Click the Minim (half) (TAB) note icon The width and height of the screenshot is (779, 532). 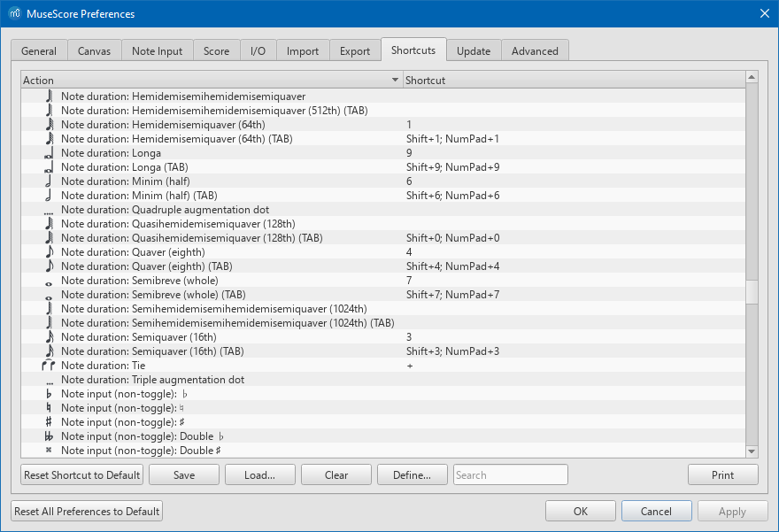click(x=49, y=196)
